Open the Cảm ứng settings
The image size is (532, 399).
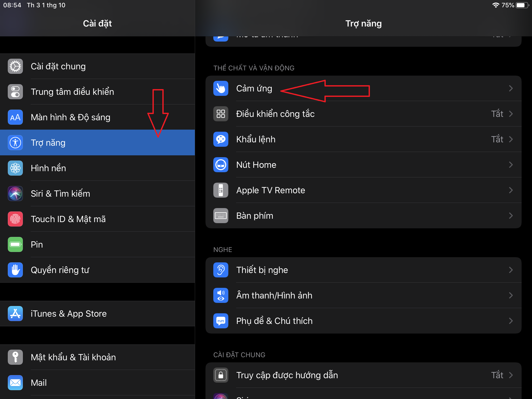click(363, 88)
